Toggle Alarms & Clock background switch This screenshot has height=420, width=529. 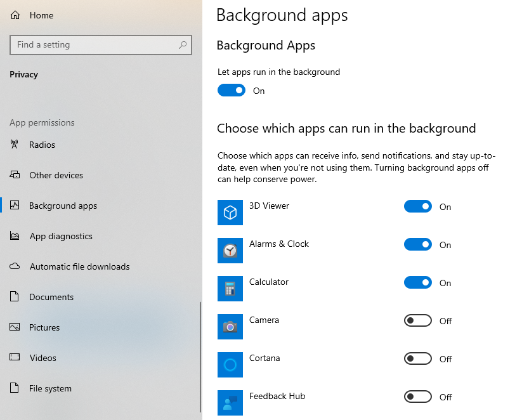pos(417,245)
